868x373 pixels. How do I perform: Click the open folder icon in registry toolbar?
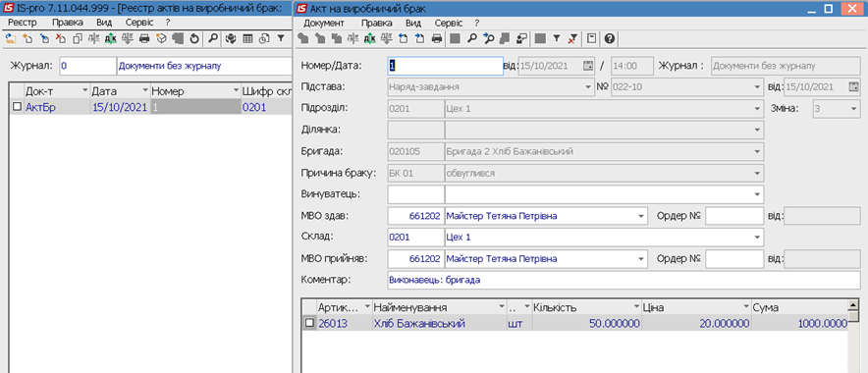coord(11,38)
